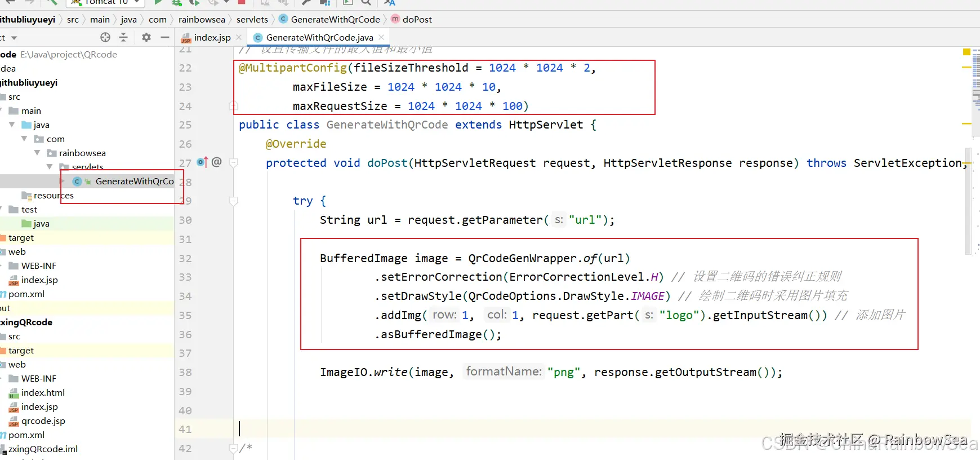This screenshot has width=980, height=460.
Task: Collapse the rainbowsea package tree arrow
Action: [37, 153]
